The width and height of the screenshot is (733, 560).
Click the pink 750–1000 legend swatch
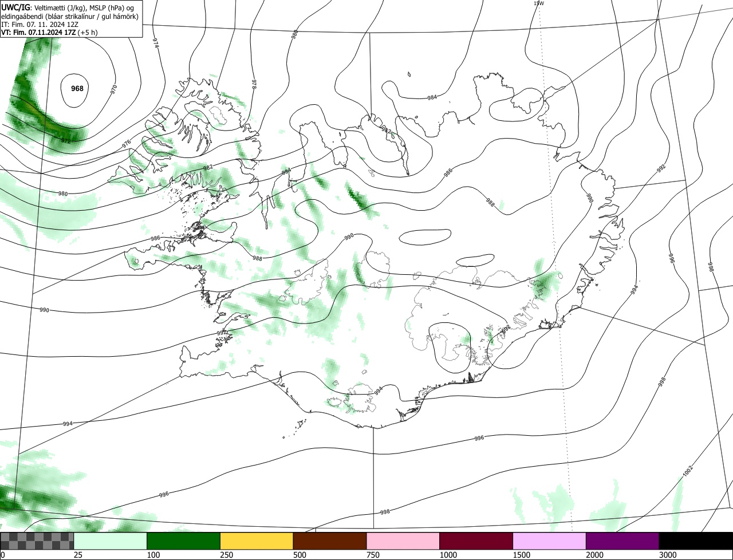pyautogui.click(x=403, y=541)
